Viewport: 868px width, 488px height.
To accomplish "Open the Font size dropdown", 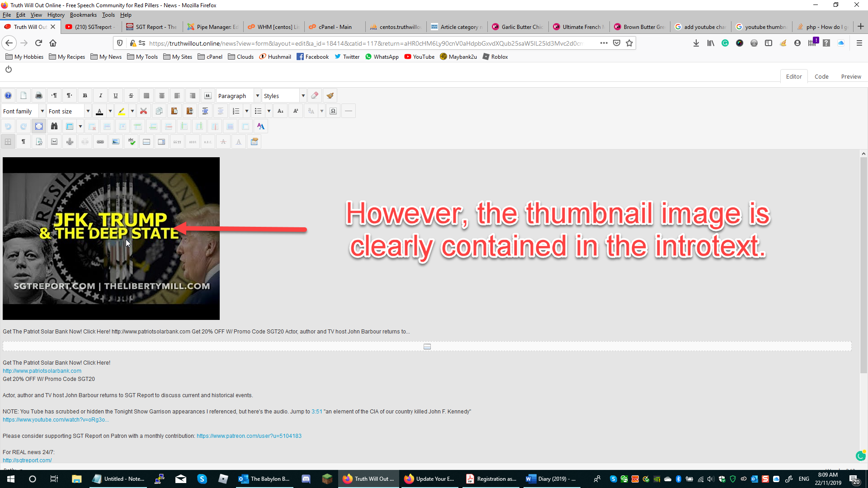I will (x=69, y=111).
